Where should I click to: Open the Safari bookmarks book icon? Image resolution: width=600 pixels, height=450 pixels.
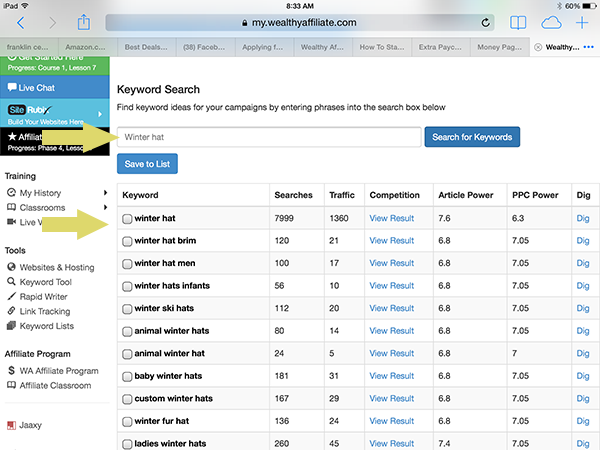click(x=518, y=23)
